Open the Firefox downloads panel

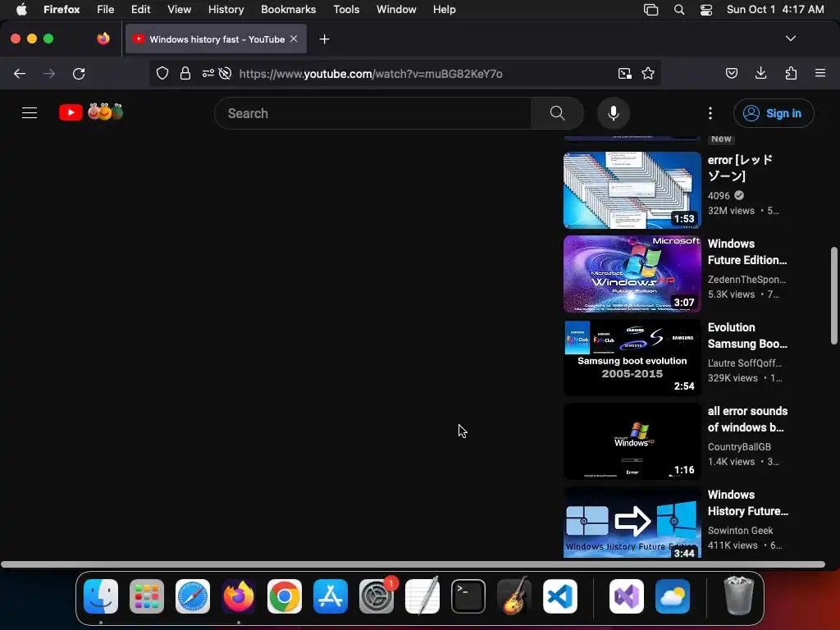[760, 73]
